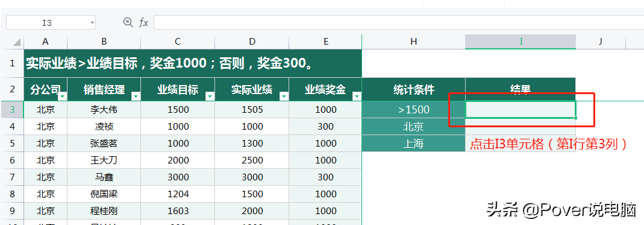Image resolution: width=644 pixels, height=225 pixels.
Task: Click the >1500 condition cell
Action: pos(414,110)
